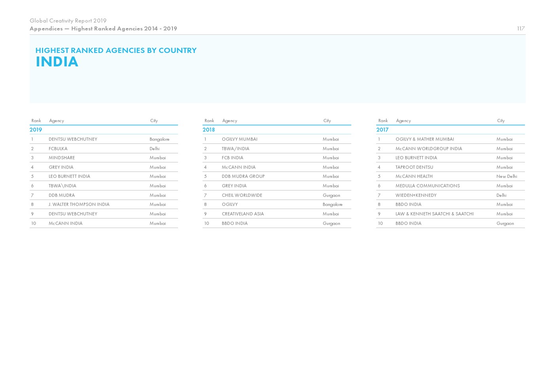Click the MINDSHARE agency entry
Viewport: 555px width, 392px height.
[62, 158]
